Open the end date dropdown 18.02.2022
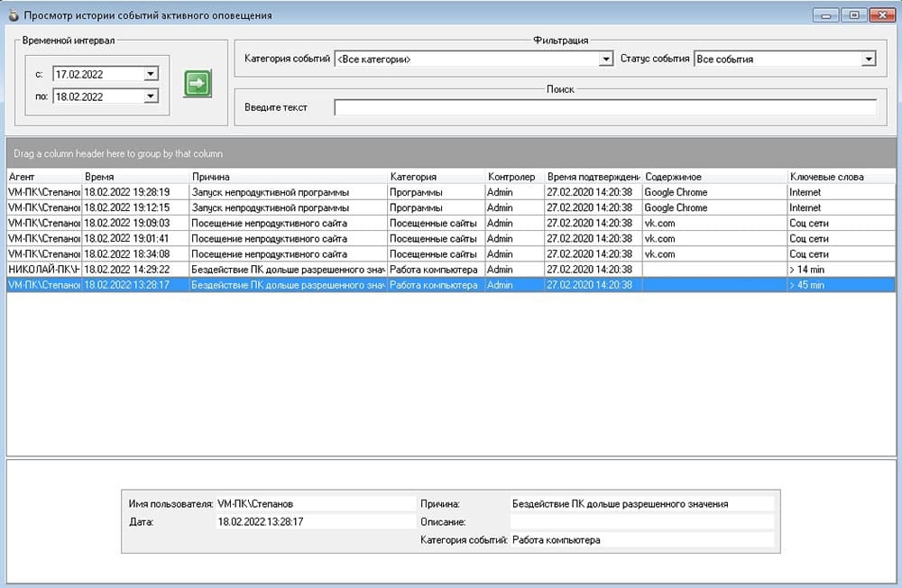Viewport: 902px width, 588px height. (151, 96)
